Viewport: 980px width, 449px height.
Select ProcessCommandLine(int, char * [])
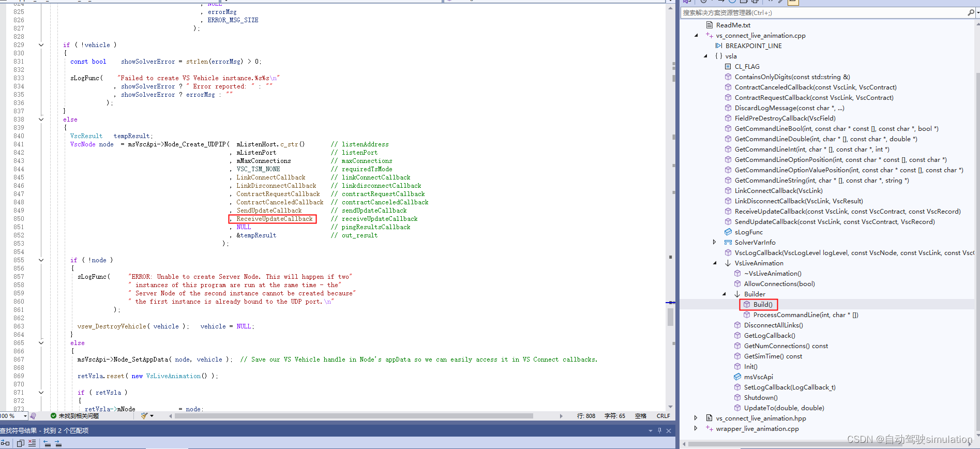(806, 315)
